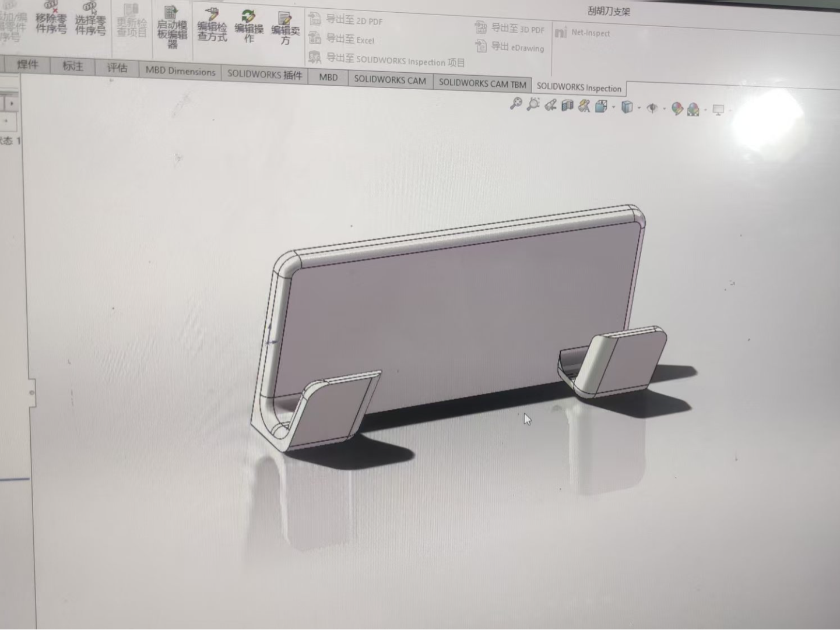Click the Net-Inspect button
Image resolution: width=840 pixels, height=630 pixels.
coord(582,33)
